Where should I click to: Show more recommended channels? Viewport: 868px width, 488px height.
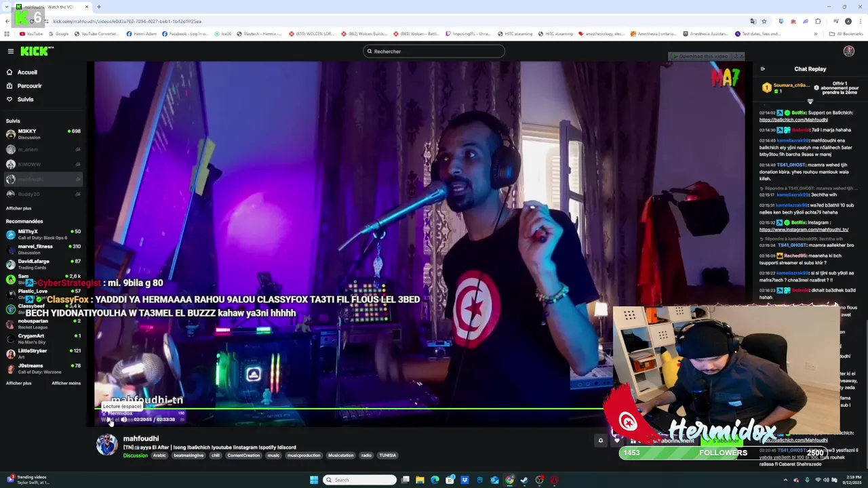(x=18, y=384)
